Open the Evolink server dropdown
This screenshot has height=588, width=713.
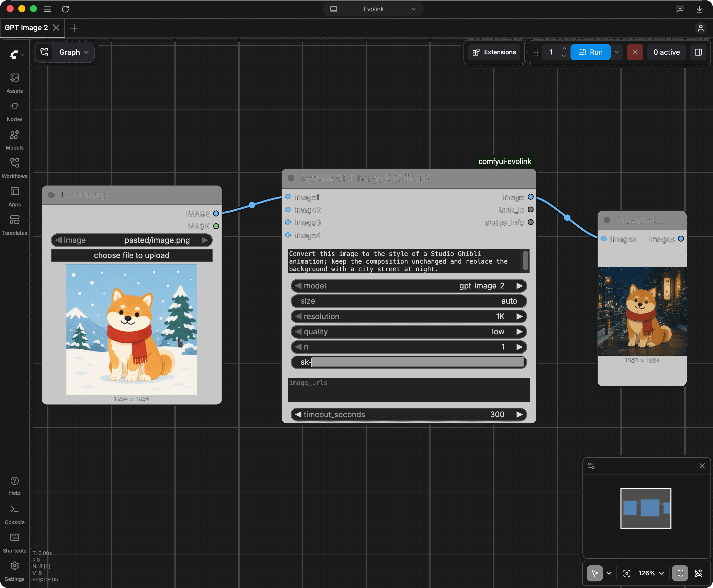pyautogui.click(x=373, y=9)
